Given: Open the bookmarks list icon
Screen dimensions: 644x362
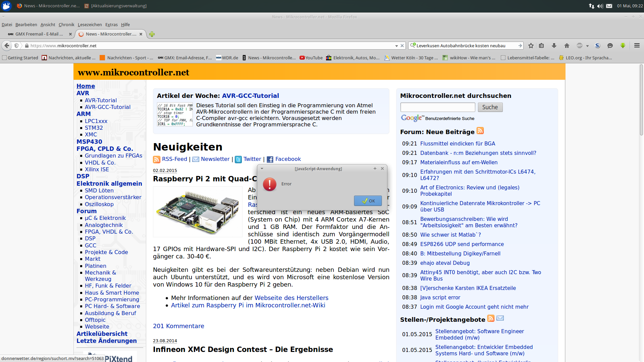Looking at the screenshot, I should pyautogui.click(x=541, y=46).
